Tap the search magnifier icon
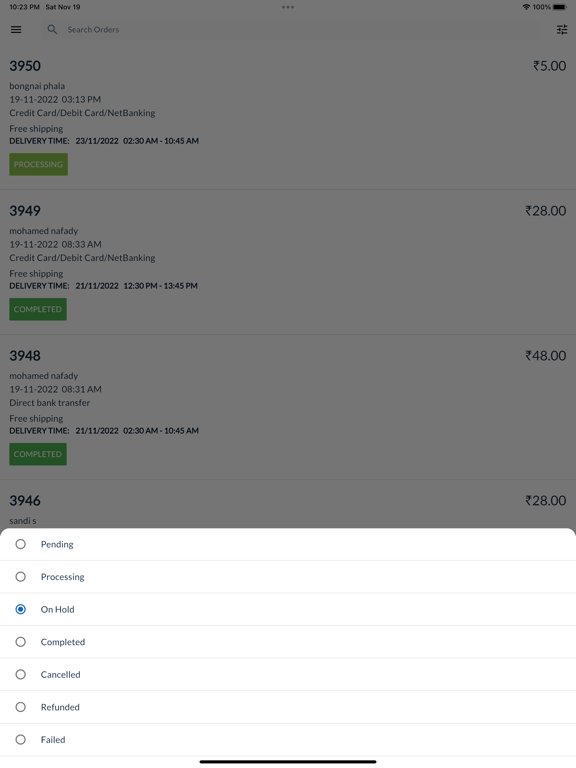Screen dimensions: 576x768 click(52, 29)
